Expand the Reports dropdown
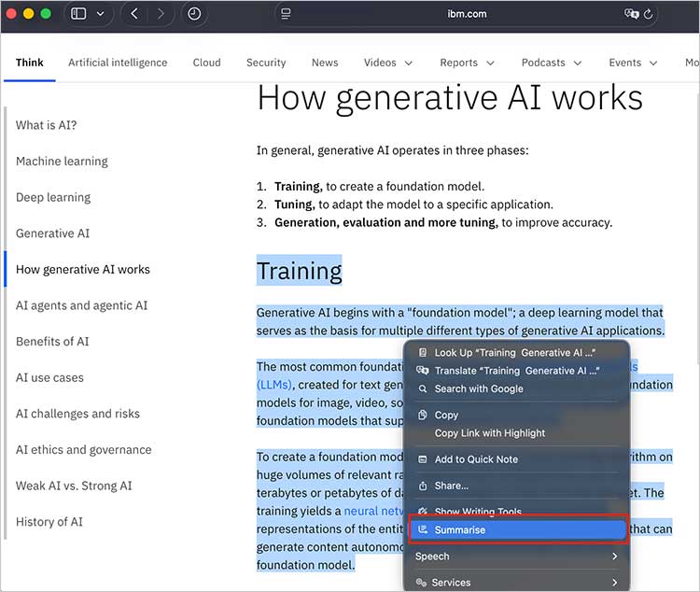The image size is (700, 592). pyautogui.click(x=467, y=63)
